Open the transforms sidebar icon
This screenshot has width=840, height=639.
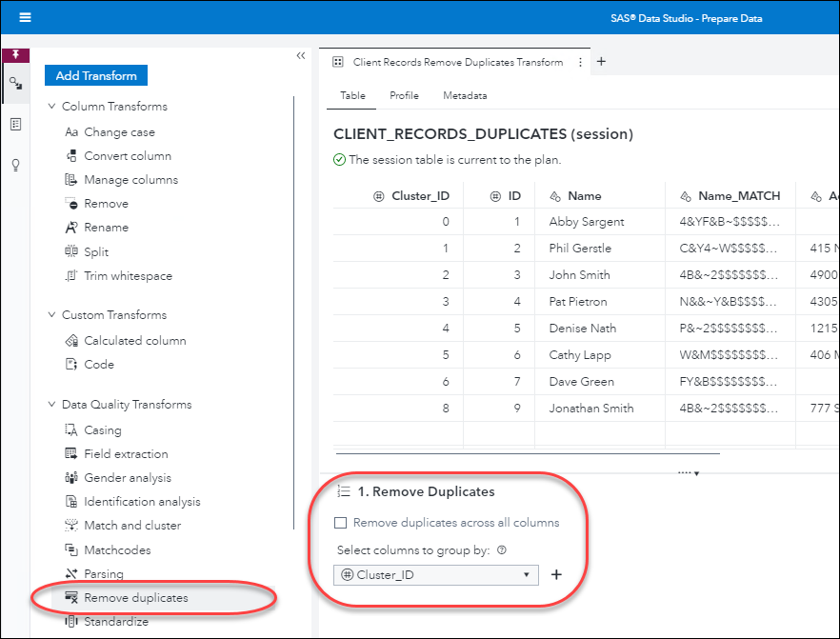[15, 84]
